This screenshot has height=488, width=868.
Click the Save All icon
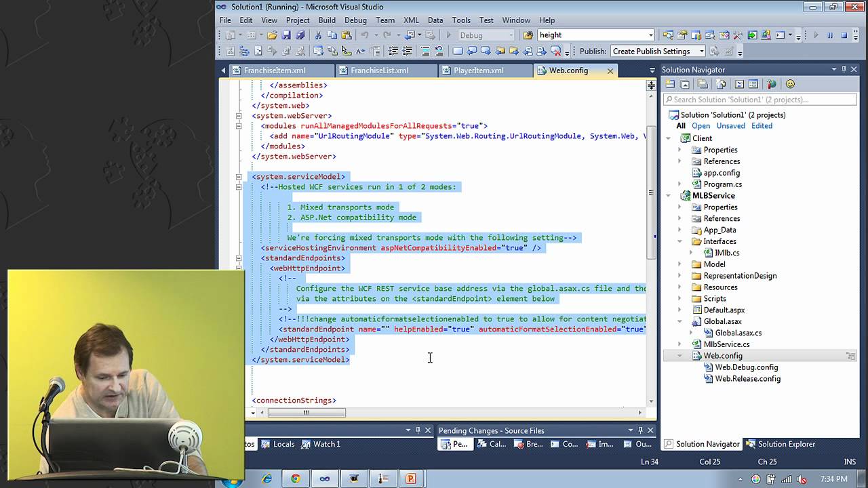pyautogui.click(x=300, y=35)
